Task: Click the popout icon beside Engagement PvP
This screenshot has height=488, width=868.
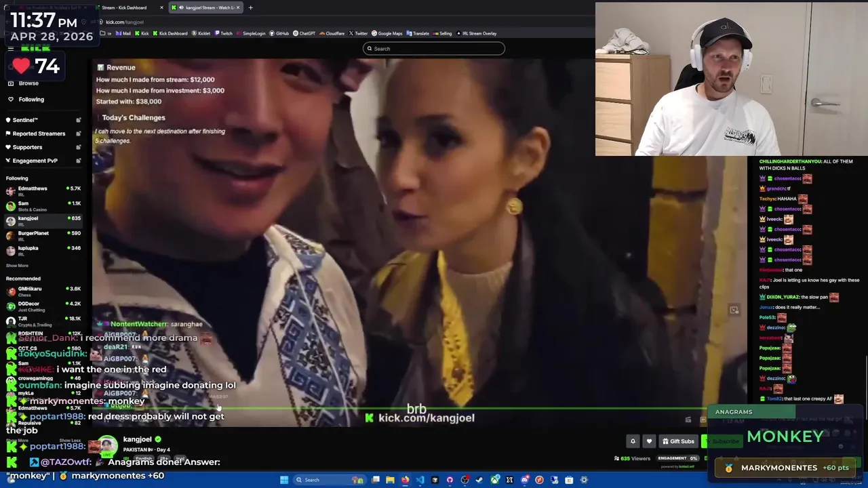Action: [79, 161]
